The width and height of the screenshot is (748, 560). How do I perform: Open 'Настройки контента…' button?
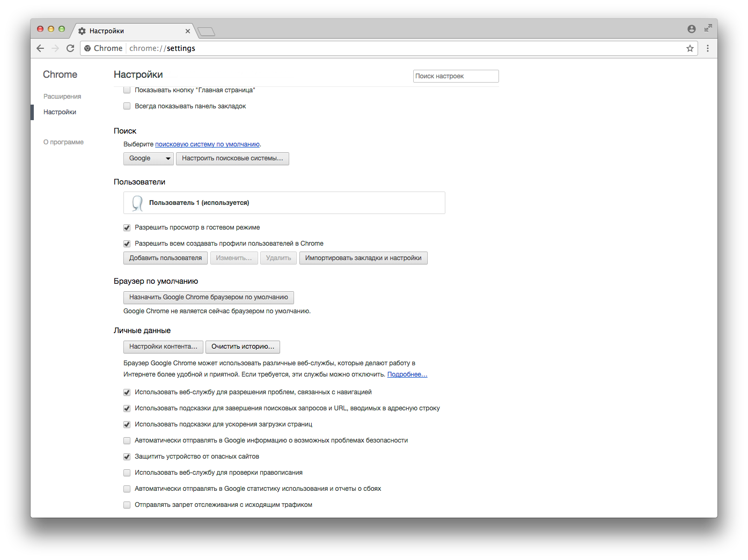tap(163, 347)
